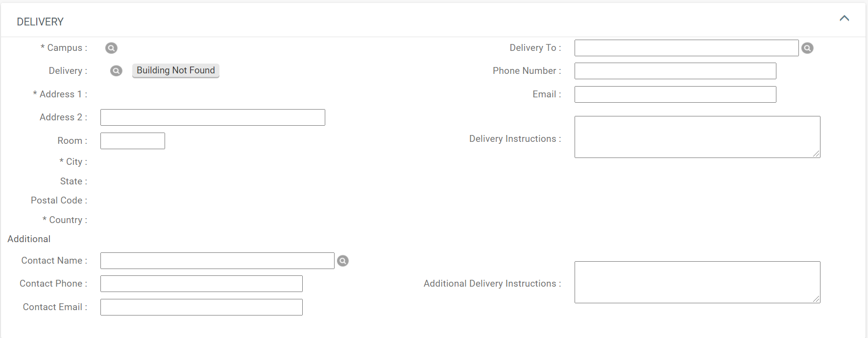Click the Delivery To lookup icon

tap(807, 48)
